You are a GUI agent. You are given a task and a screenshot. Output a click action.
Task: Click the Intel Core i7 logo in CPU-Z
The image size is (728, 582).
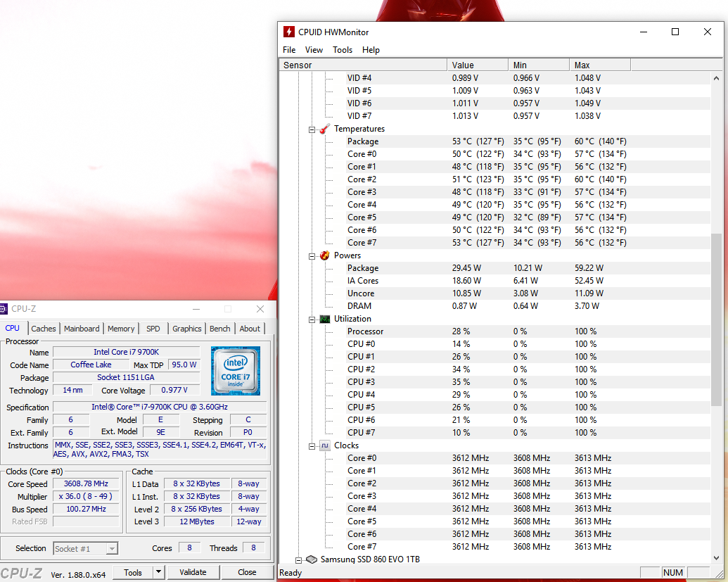tap(236, 371)
